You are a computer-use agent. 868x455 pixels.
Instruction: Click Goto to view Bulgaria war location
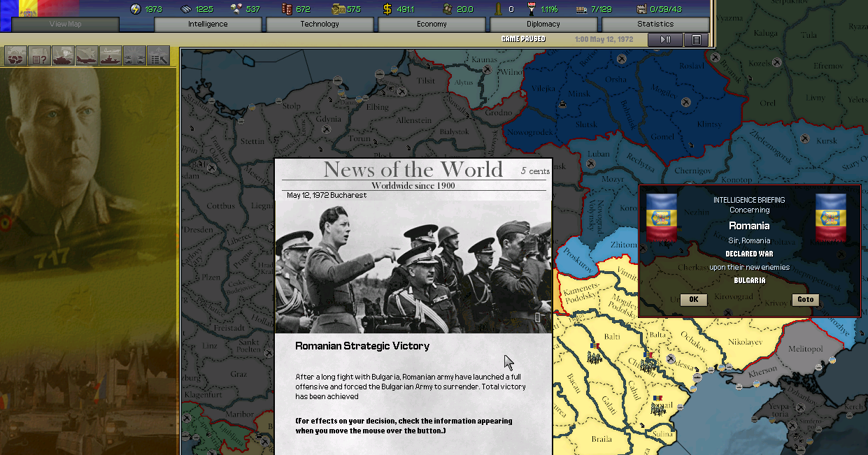coord(805,299)
